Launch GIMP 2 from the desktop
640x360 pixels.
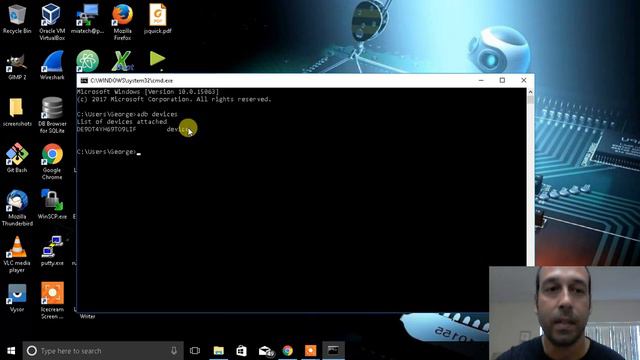pos(17,67)
